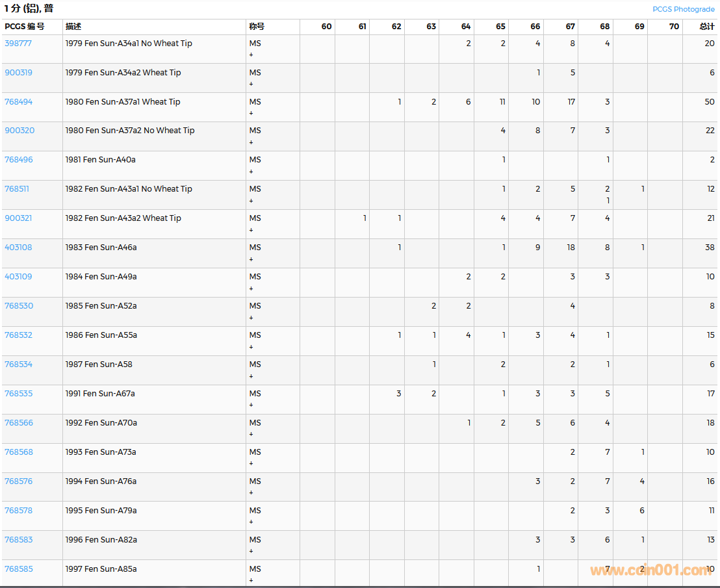Viewport: 720px width, 588px height.
Task: Click the grade 67 column header
Action: click(x=570, y=27)
